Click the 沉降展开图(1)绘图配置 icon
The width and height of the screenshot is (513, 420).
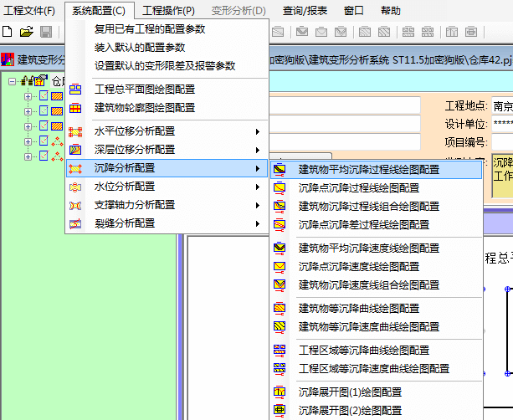[280, 392]
